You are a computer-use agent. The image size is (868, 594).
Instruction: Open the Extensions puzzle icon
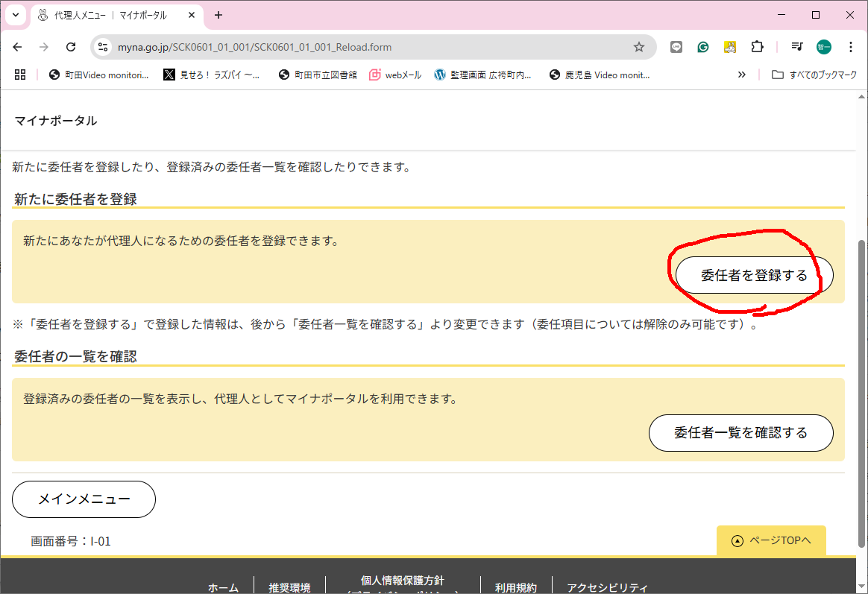click(757, 47)
